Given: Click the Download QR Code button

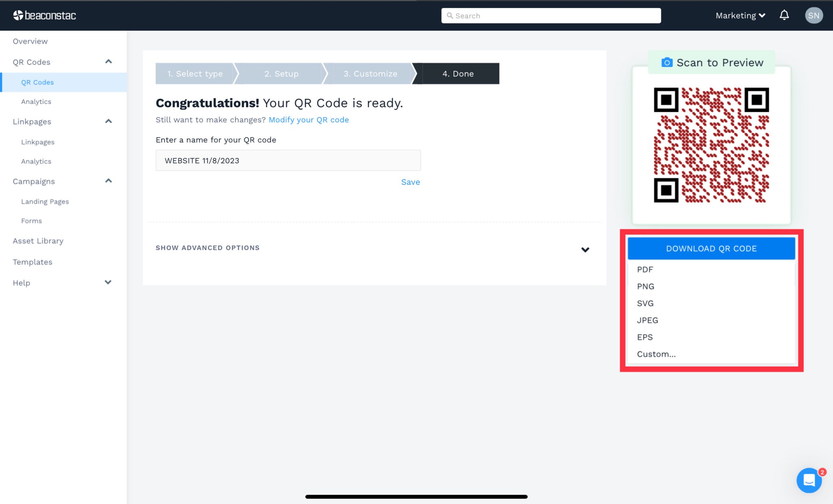Looking at the screenshot, I should [711, 248].
